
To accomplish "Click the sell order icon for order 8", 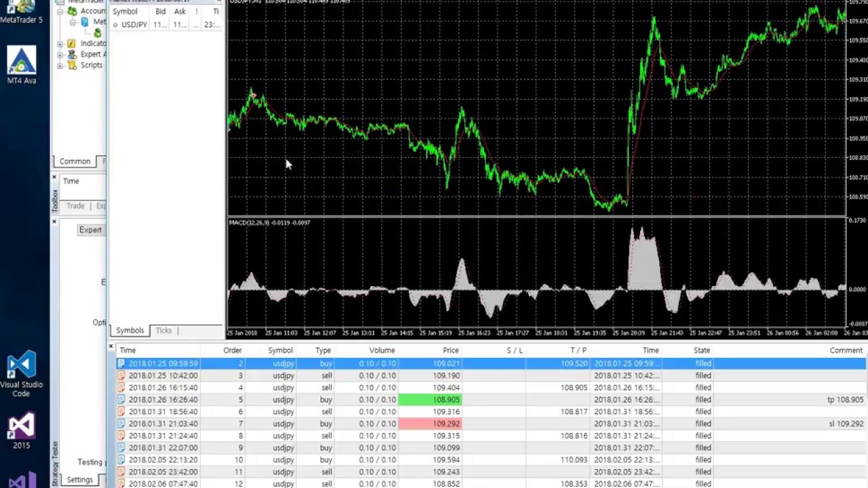I will click(x=121, y=436).
